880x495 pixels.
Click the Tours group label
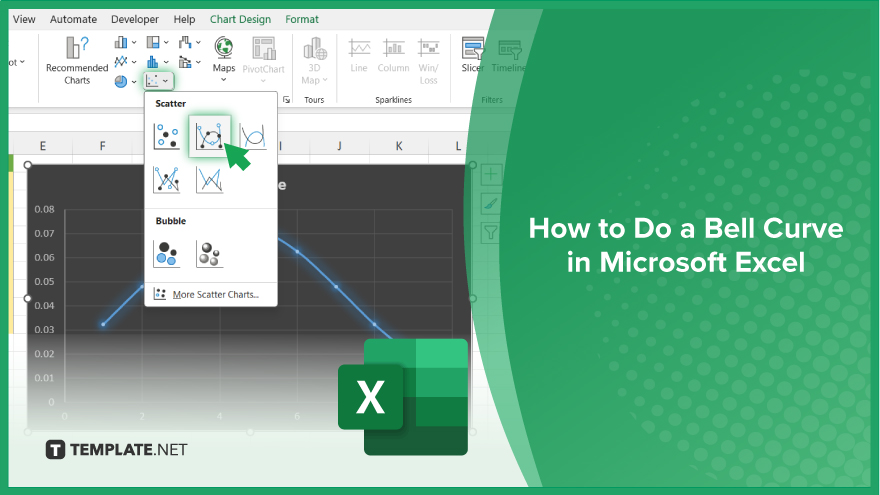click(x=314, y=100)
